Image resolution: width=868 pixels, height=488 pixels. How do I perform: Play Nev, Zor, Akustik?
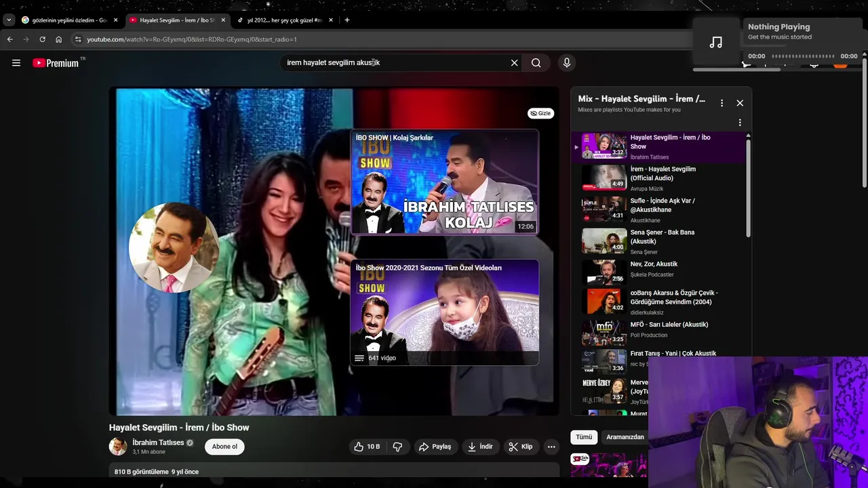(x=658, y=272)
